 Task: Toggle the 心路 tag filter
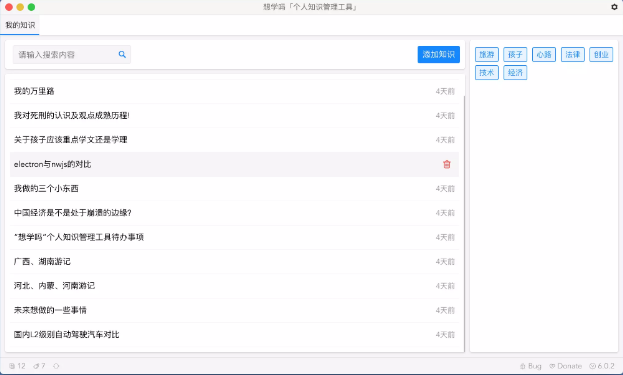(544, 54)
